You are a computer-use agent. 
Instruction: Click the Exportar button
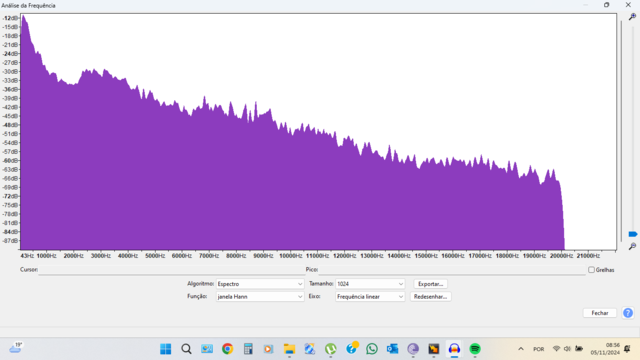click(430, 284)
